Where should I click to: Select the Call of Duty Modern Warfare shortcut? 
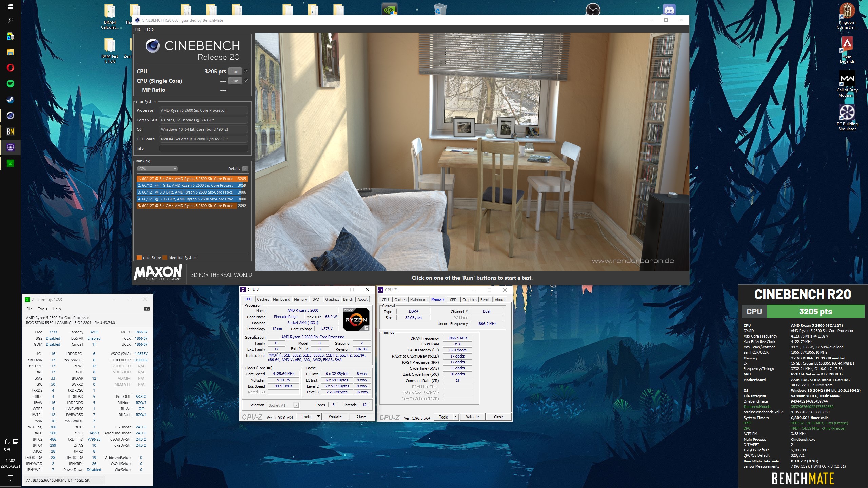point(847,84)
